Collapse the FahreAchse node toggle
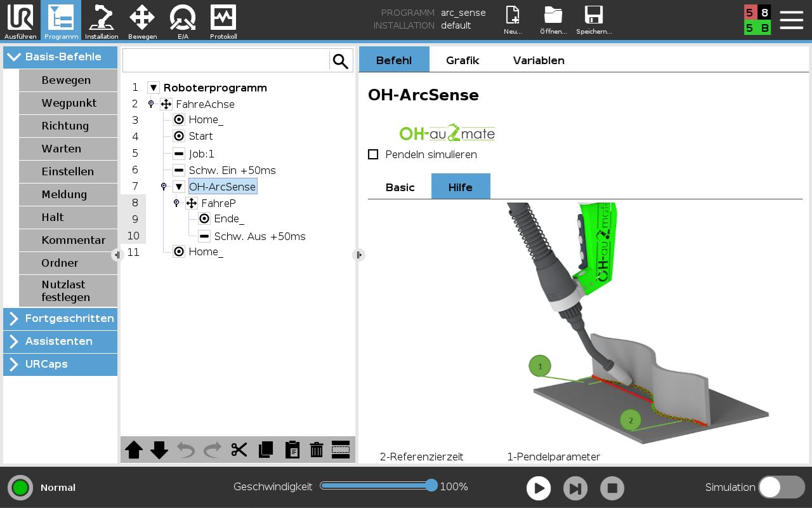Screen dimensions: 812x508 pyautogui.click(x=151, y=104)
